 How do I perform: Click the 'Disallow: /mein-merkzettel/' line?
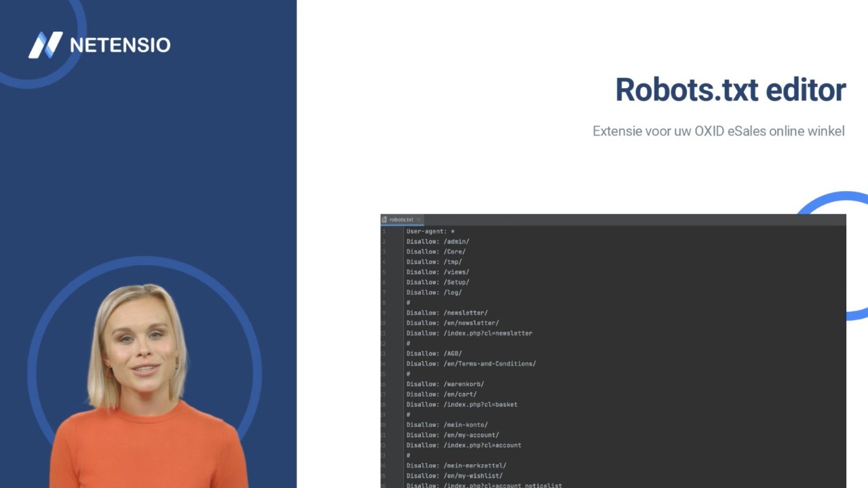coord(456,465)
